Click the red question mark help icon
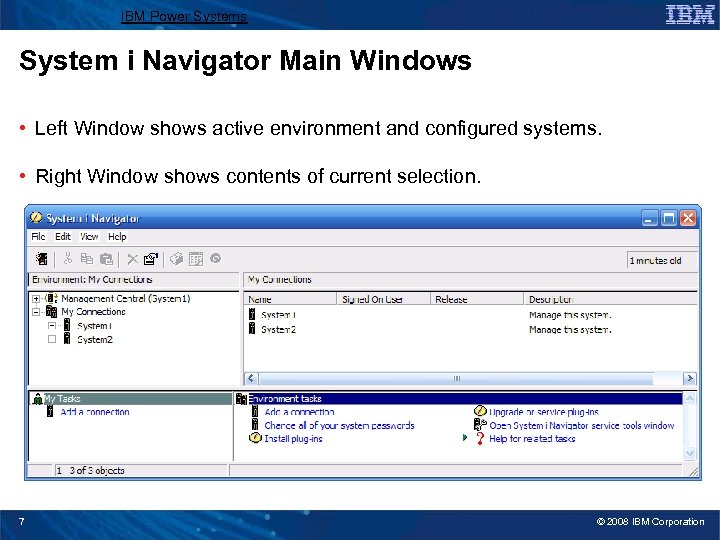 pos(480,439)
